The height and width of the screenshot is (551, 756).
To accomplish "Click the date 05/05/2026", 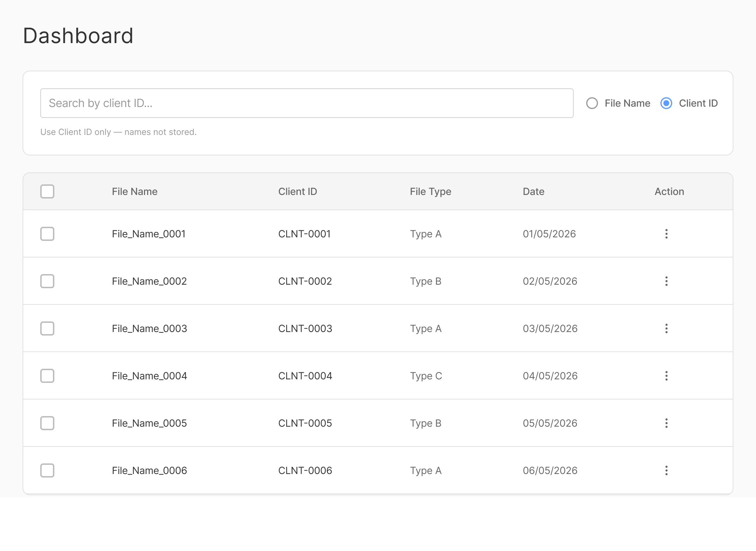I will pos(550,423).
